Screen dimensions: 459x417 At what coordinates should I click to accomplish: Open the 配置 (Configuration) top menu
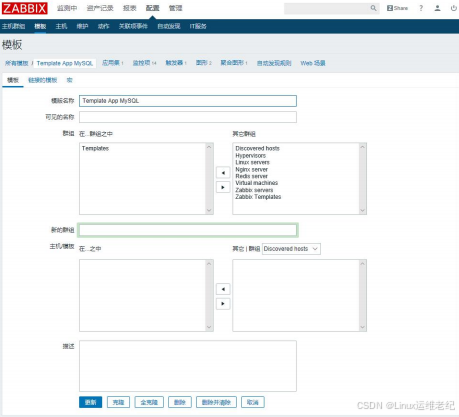tap(153, 8)
